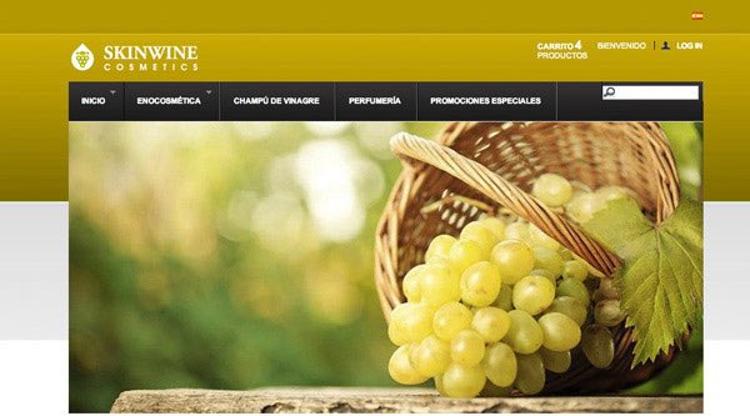
Task: Click the magnifying glass search icon
Action: pyautogui.click(x=609, y=92)
